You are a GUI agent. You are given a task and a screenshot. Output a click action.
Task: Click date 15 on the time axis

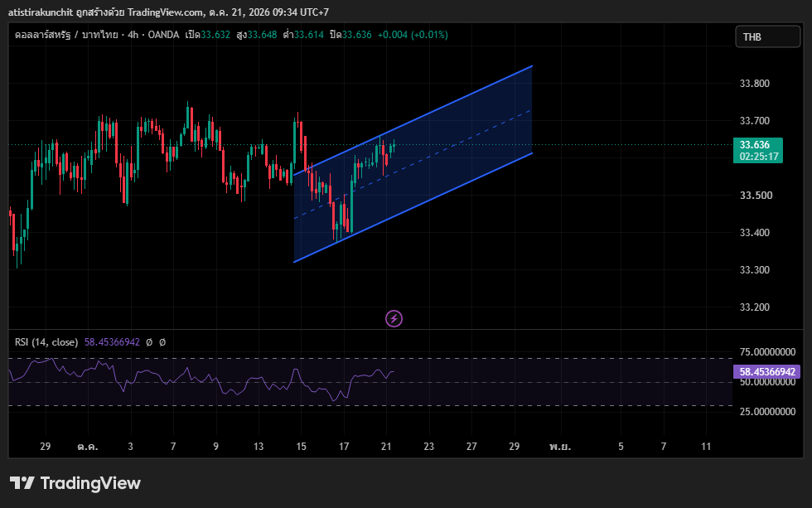tap(301, 447)
